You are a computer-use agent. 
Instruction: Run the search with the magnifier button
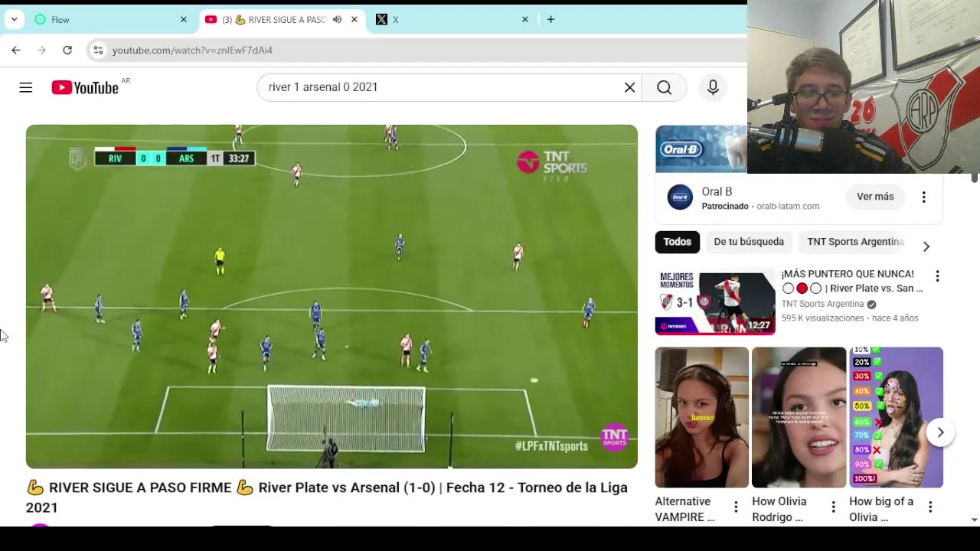tap(664, 87)
